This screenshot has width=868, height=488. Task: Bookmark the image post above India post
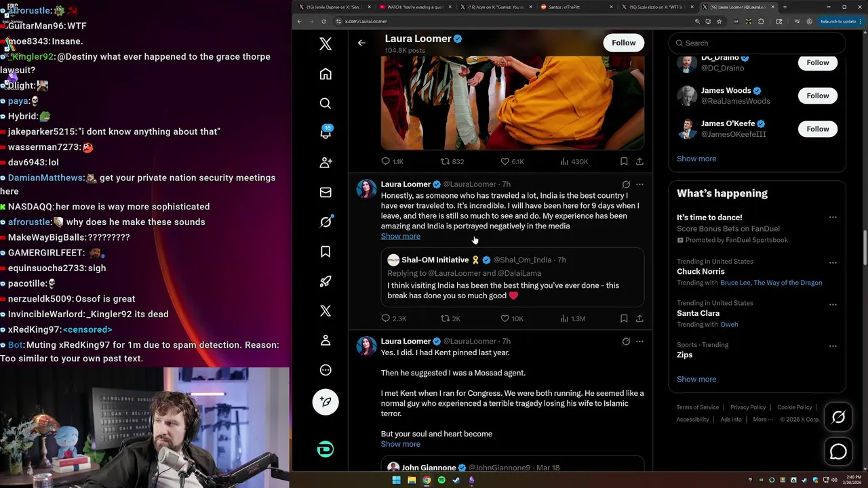click(624, 161)
